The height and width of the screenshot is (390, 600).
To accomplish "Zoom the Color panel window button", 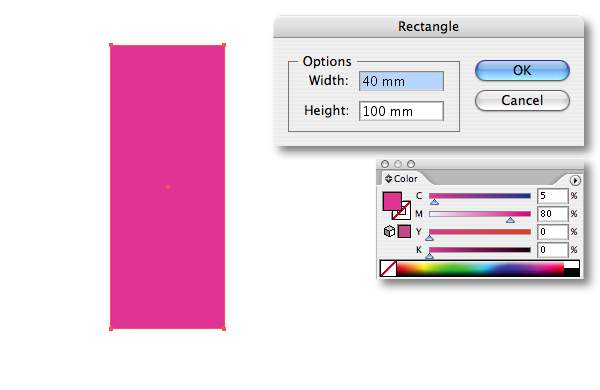I will coord(411,164).
